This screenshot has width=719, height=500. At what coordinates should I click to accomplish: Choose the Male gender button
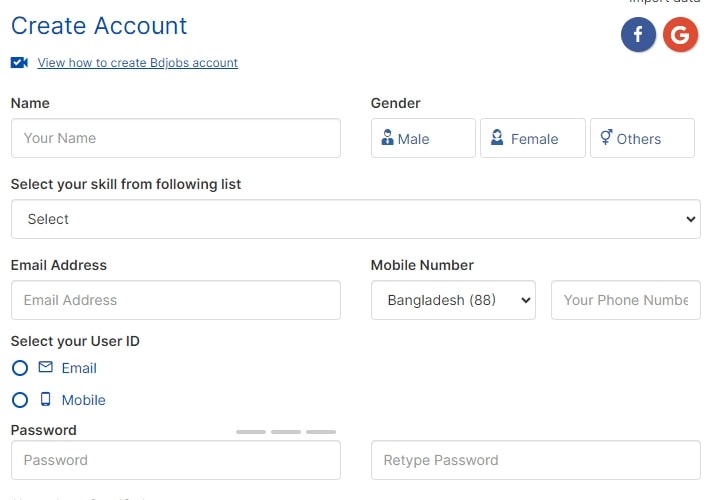coord(423,138)
